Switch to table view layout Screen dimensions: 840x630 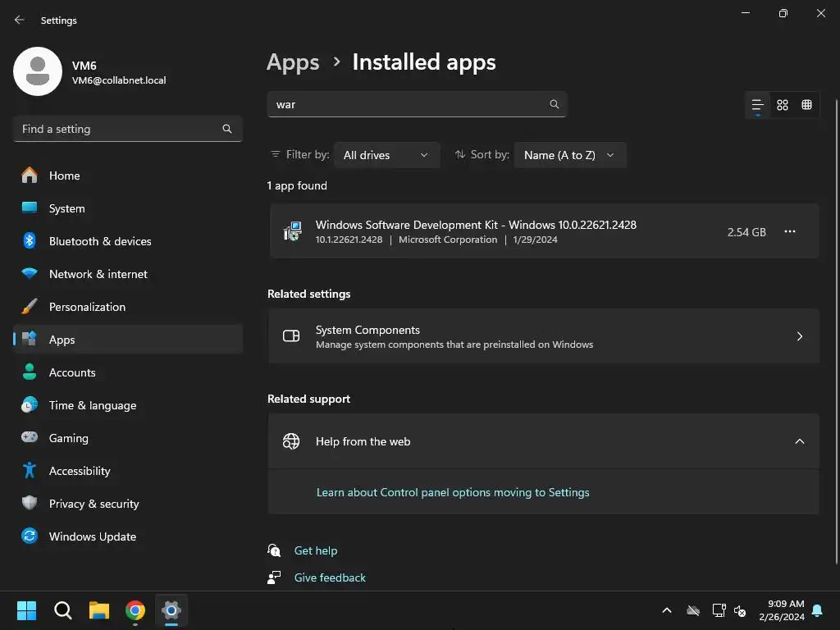807,105
